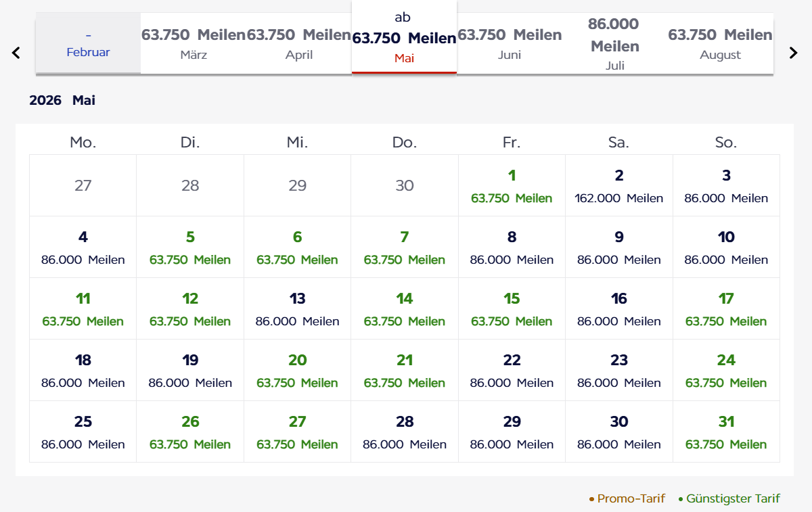
Task: Select Sonntag Mai 17 green fare
Action: pos(725,308)
